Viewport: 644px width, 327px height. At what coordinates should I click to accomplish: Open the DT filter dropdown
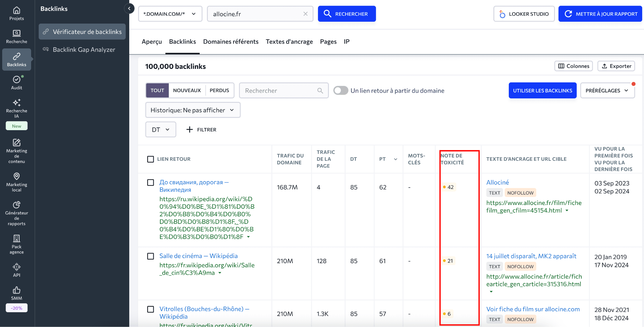161,130
